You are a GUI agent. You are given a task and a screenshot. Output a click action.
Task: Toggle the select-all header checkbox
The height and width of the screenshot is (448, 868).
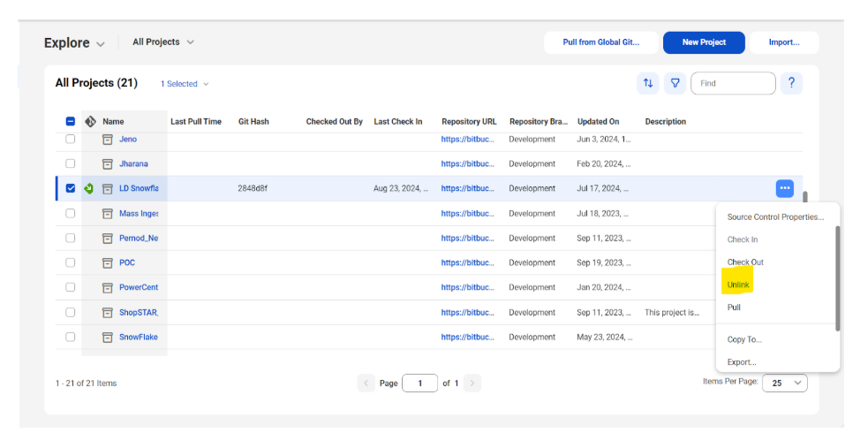pyautogui.click(x=71, y=122)
